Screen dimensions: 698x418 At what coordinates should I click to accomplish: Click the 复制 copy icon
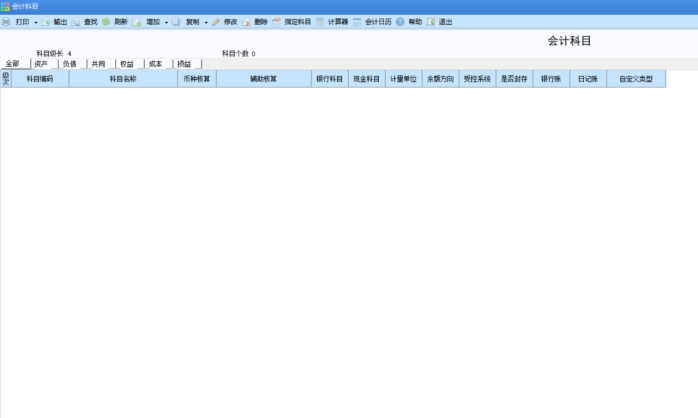point(176,22)
